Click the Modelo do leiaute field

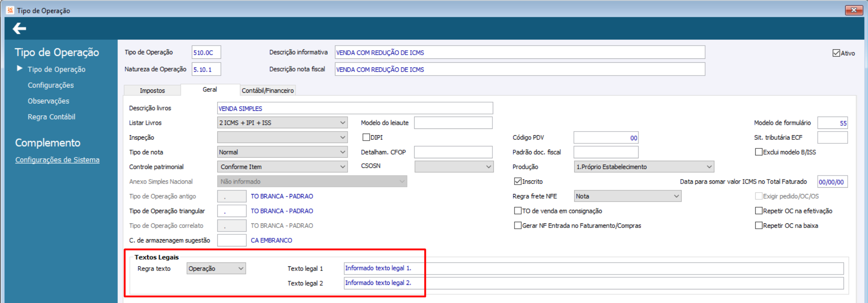453,123
